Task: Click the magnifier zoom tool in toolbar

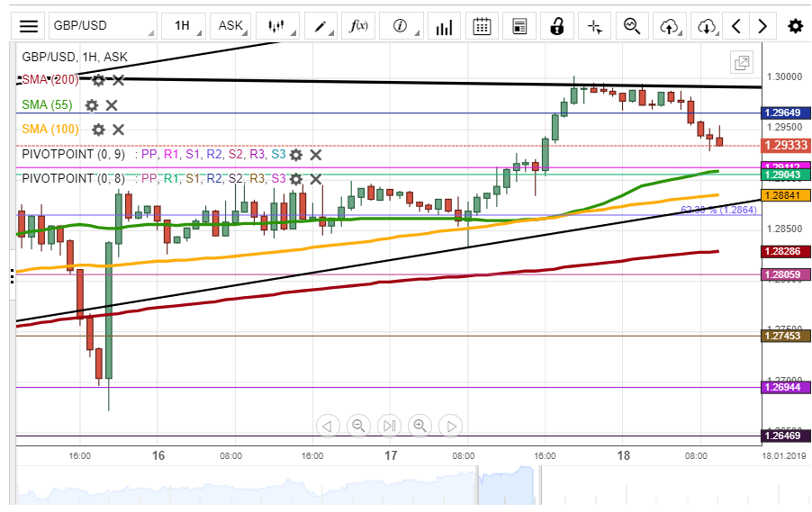Action: pyautogui.click(x=633, y=26)
